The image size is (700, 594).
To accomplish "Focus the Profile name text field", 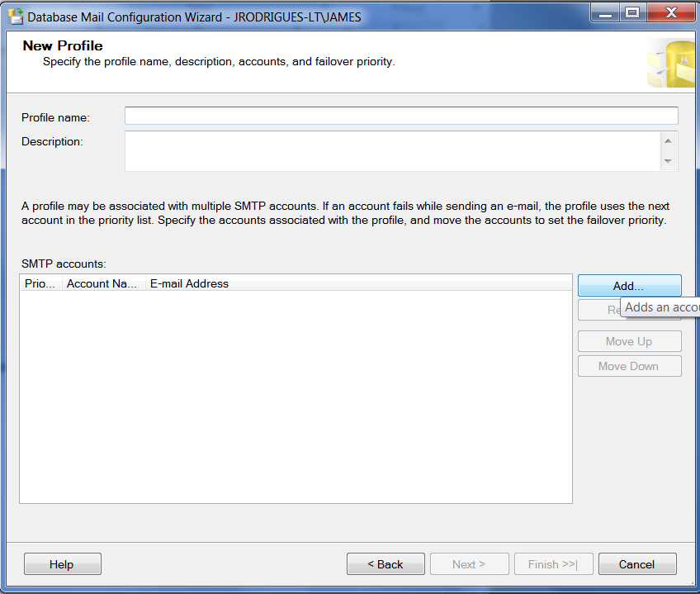I will [x=401, y=116].
